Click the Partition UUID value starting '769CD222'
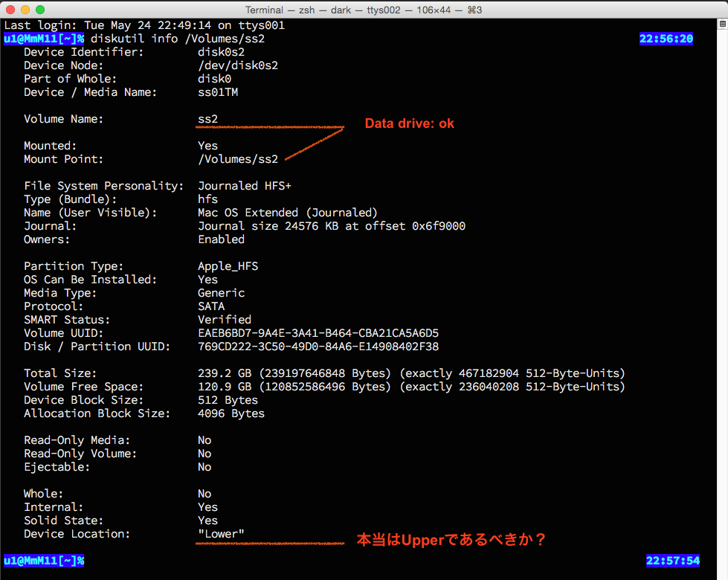The image size is (728, 580). (318, 347)
